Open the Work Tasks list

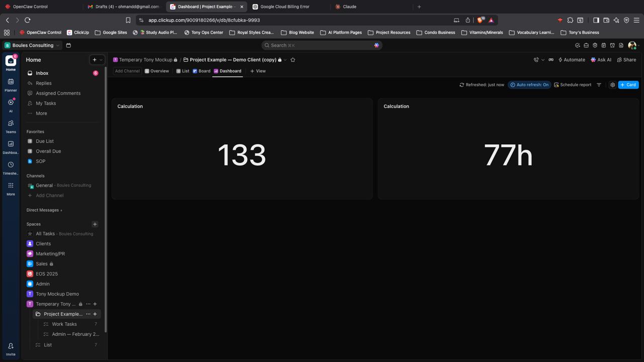point(64,324)
